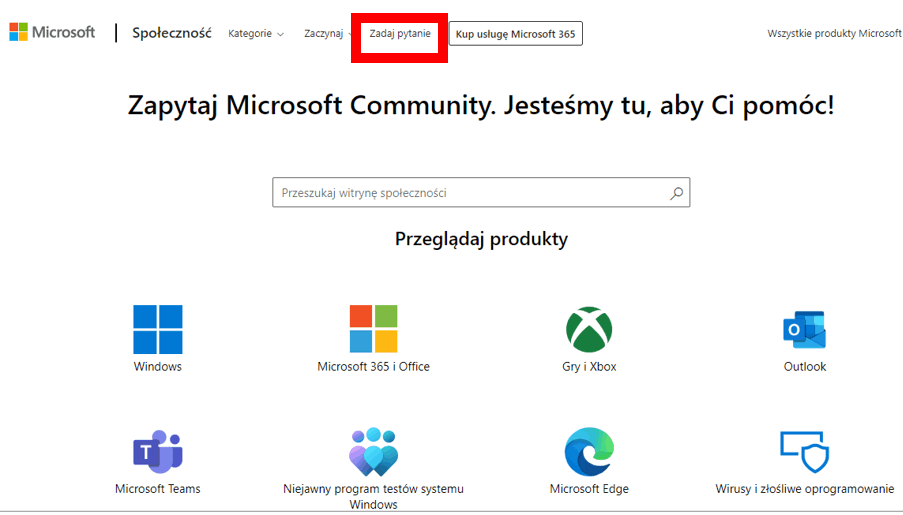Focus the Przeszukaj witrynę społeczności search field
Screen dimensions: 903x515
click(481, 192)
